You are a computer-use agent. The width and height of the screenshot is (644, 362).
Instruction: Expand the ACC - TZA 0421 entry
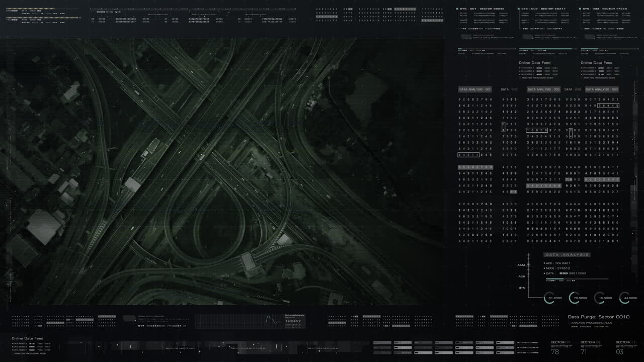(558, 263)
